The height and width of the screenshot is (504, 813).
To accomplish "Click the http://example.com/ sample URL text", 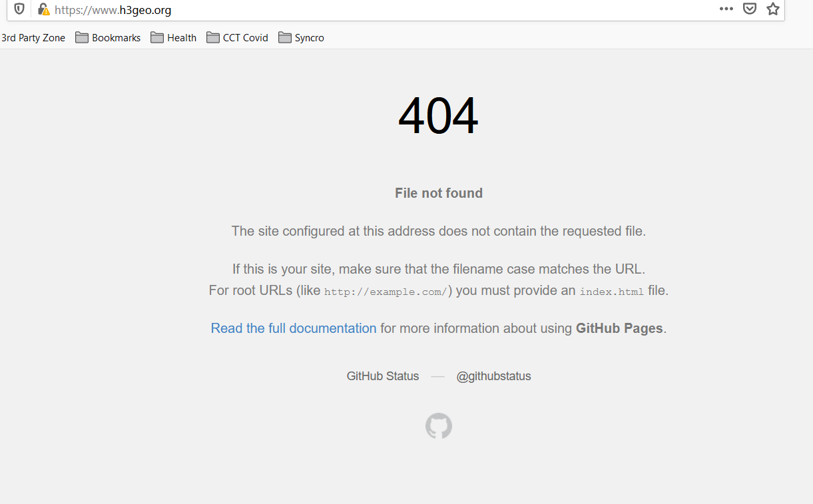I will (x=386, y=292).
